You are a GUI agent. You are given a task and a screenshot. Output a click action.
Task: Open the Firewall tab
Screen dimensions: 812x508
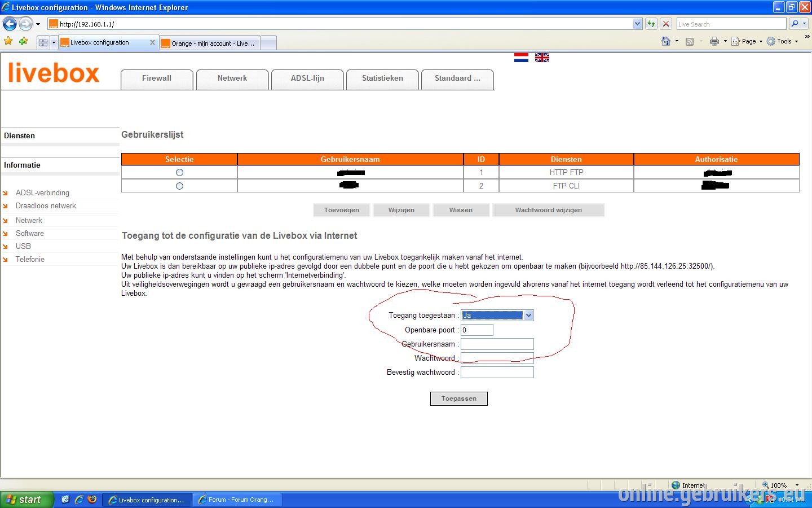pyautogui.click(x=157, y=79)
